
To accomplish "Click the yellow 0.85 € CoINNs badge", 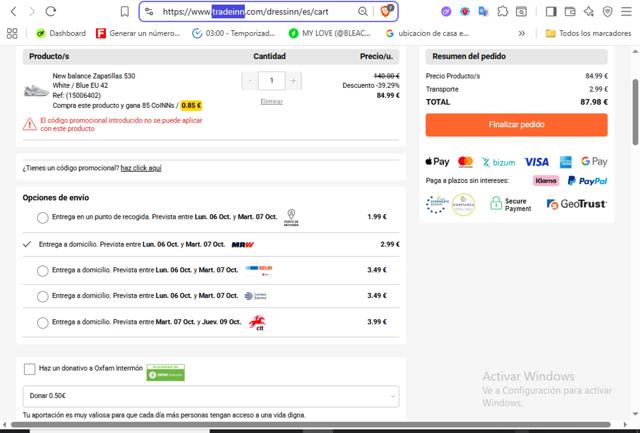I will (191, 105).
